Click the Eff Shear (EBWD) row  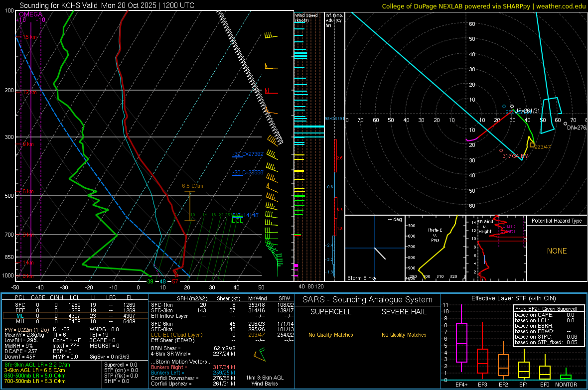tap(222, 340)
